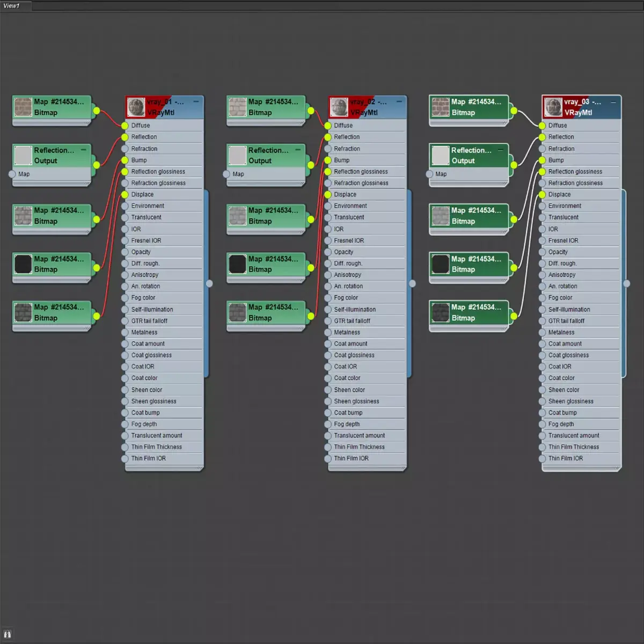
Task: Click Diffuse input socket on vray_01
Action: click(x=125, y=126)
